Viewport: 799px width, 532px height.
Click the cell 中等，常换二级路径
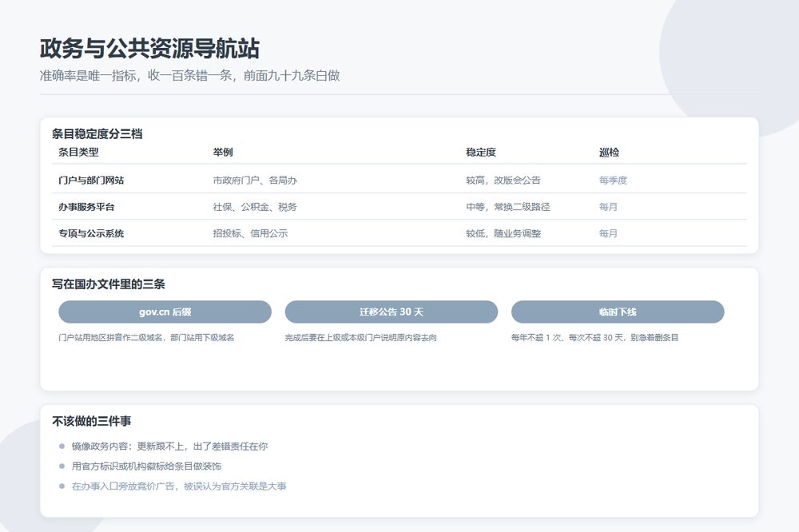(507, 207)
